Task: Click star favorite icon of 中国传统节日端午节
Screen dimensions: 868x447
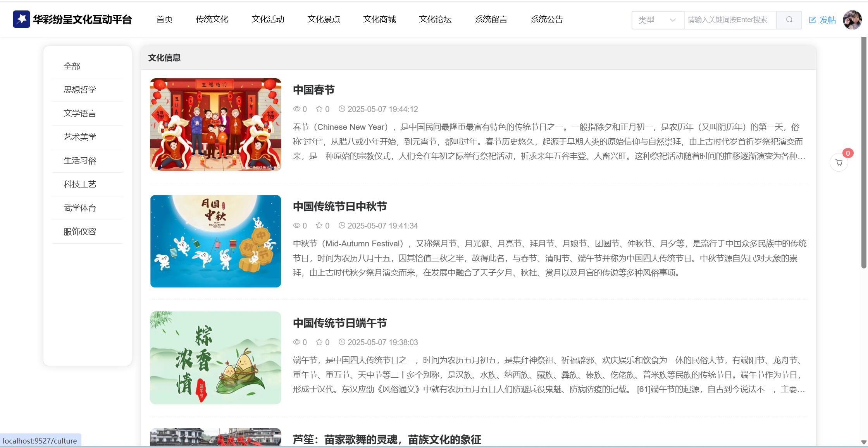Action: tap(319, 342)
